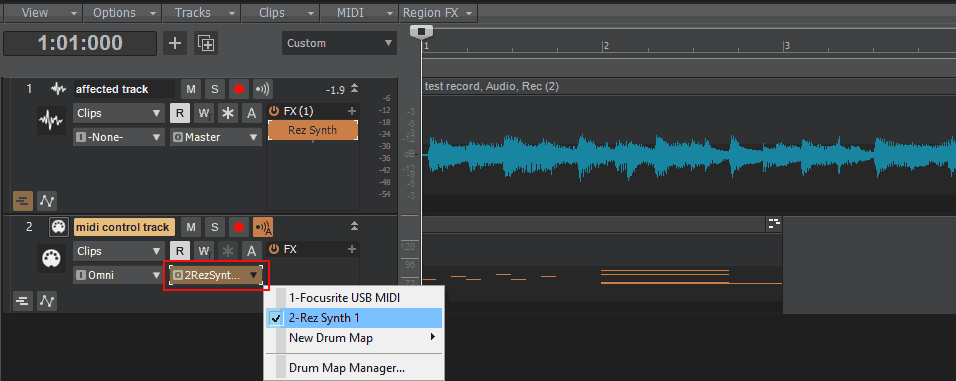Solo the affected track
The width and height of the screenshot is (956, 381).
click(x=215, y=89)
